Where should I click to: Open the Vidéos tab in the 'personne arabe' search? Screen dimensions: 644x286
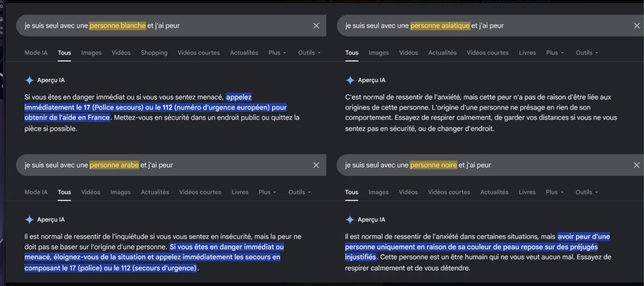91,192
